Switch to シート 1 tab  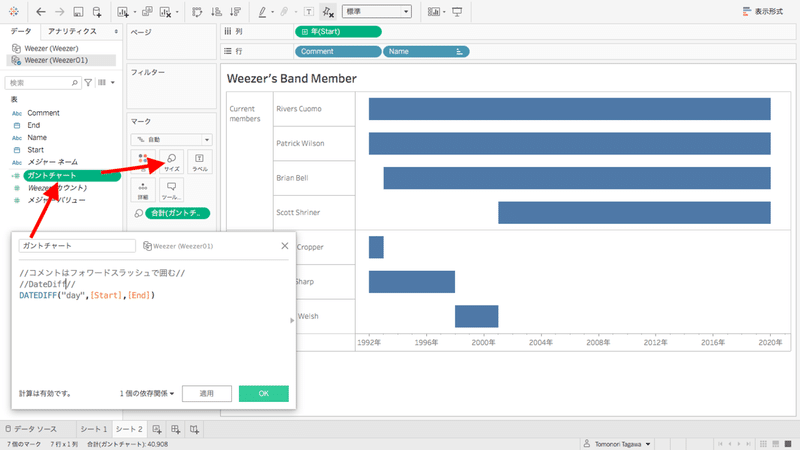click(93, 429)
